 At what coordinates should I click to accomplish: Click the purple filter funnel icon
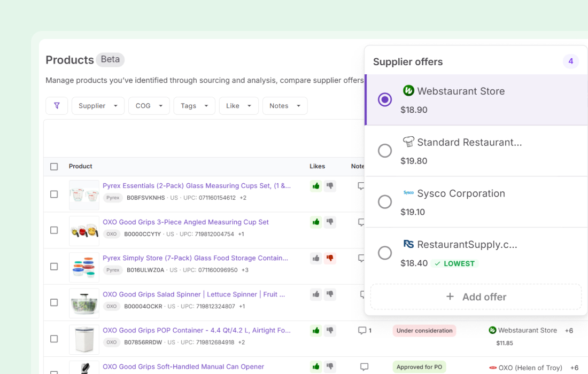tap(57, 106)
